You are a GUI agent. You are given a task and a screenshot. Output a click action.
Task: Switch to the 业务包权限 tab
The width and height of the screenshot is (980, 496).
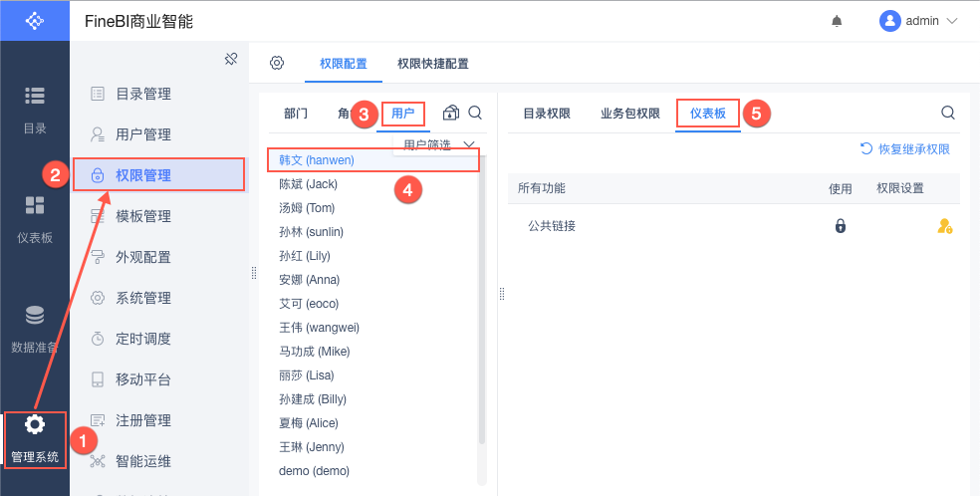[629, 114]
